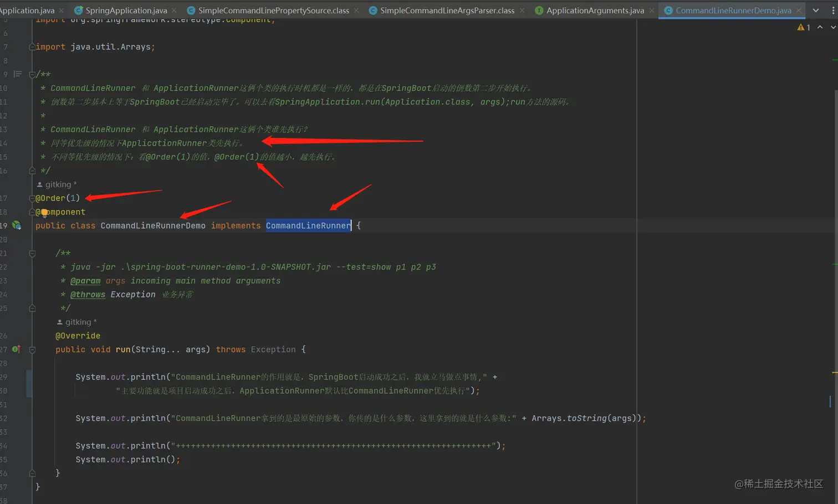This screenshot has width=838, height=504.
Task: Click the highlighted CommandLineRunner interface name
Action: tap(309, 225)
